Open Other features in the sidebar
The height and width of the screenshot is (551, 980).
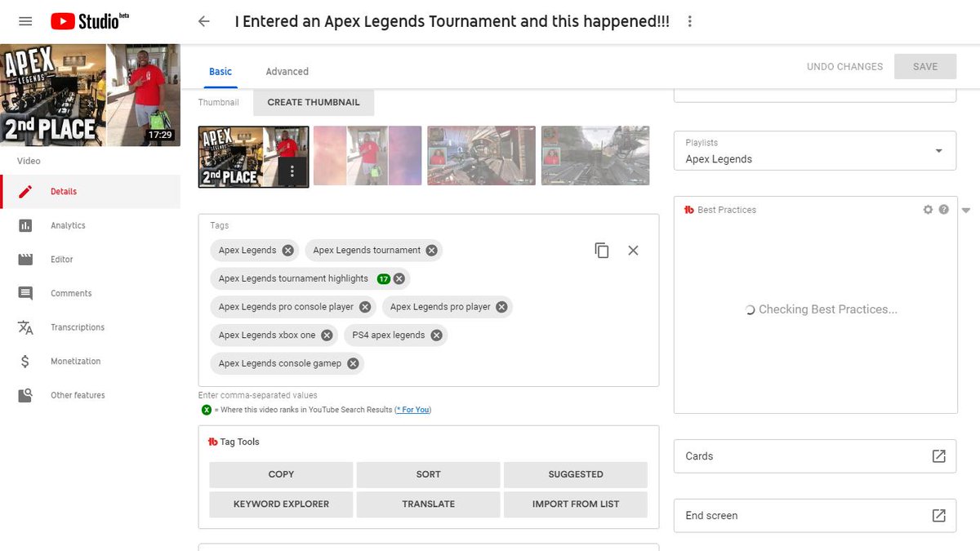click(x=90, y=395)
